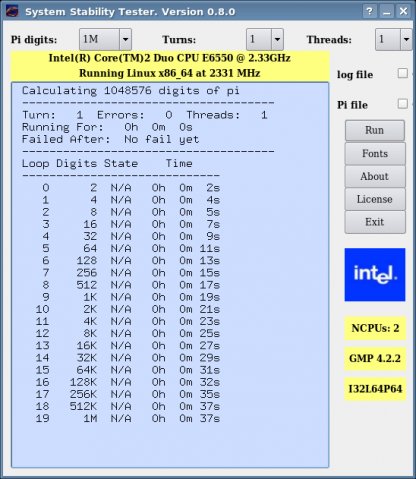Screen dimensions: 416x479
Task: Click the 'log file' label text
Action: (355, 74)
